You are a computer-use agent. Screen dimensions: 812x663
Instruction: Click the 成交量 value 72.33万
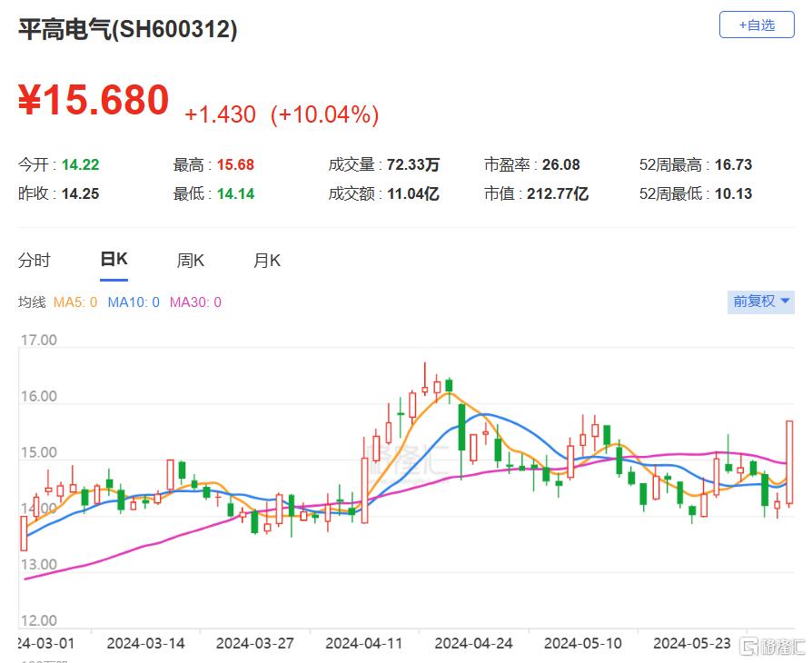(412, 164)
